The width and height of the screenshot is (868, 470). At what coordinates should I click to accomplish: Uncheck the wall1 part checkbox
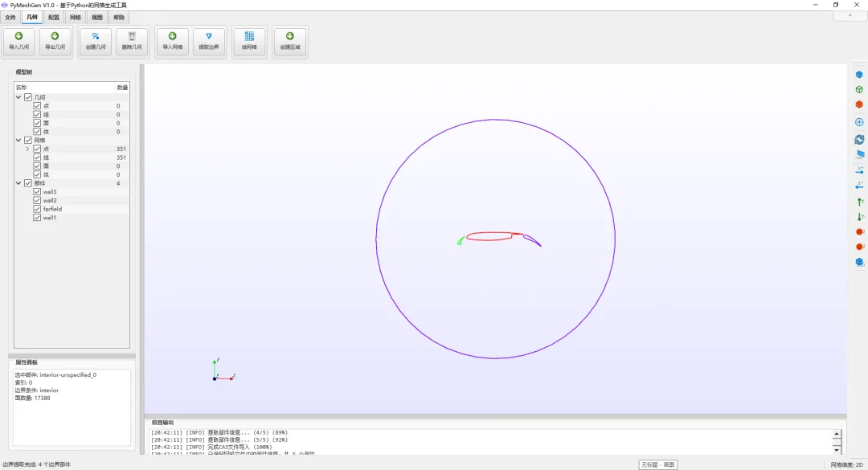click(x=37, y=218)
